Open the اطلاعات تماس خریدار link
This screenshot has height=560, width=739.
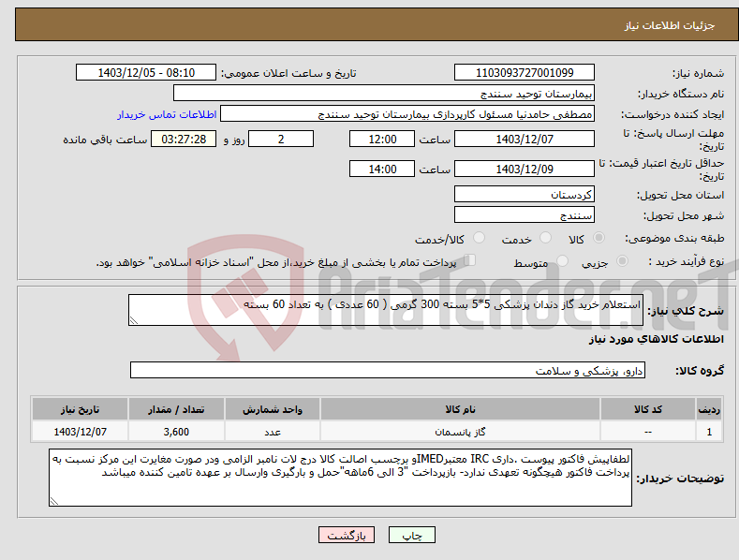pos(167,114)
